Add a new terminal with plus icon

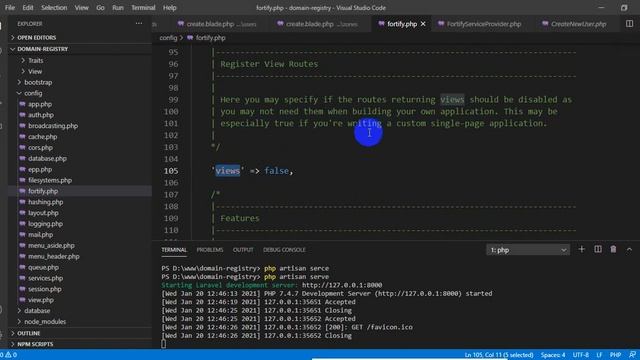pos(582,249)
